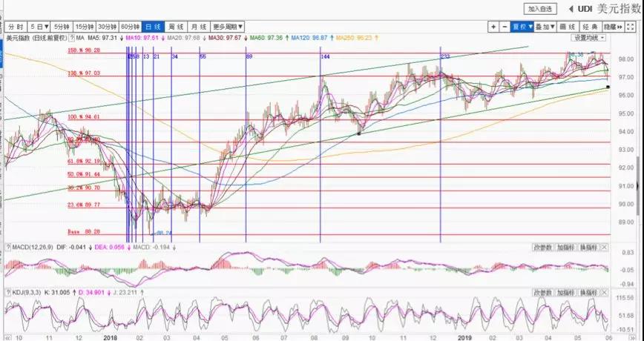Expand the 设置均线 dropdown
Image resolution: width=644 pixels, height=341 pixels.
pyautogui.click(x=589, y=37)
